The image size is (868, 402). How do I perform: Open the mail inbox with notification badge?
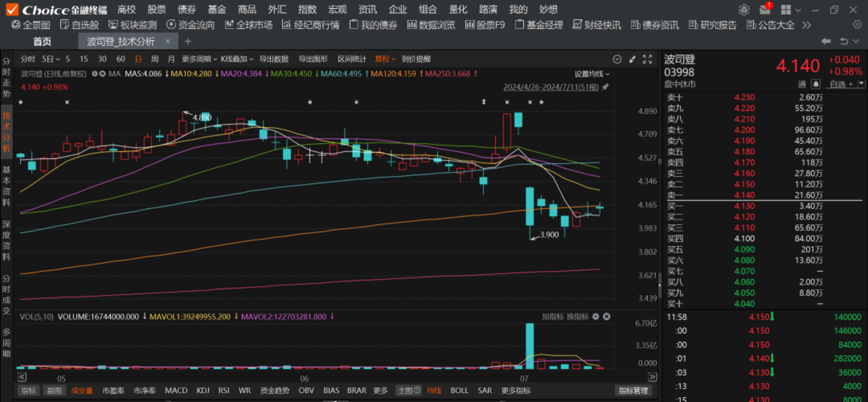[765, 10]
